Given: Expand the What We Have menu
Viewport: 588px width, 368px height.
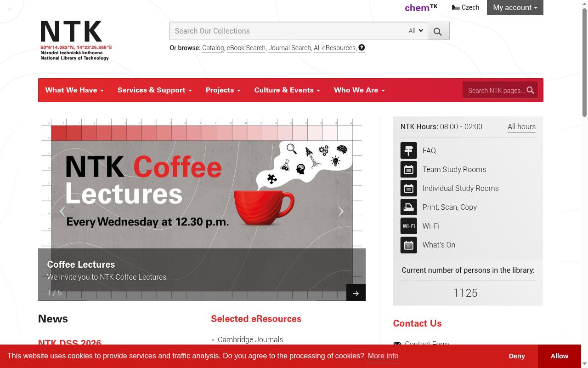Looking at the screenshot, I should [x=74, y=90].
